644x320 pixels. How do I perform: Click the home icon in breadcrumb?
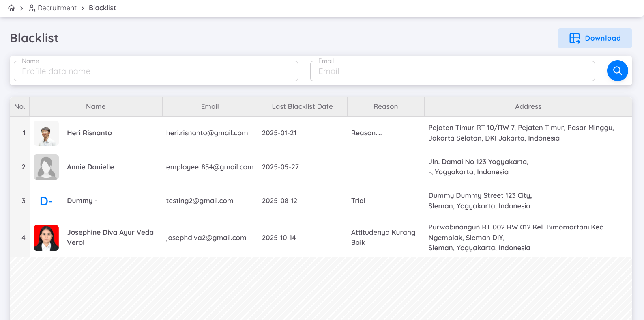click(11, 8)
